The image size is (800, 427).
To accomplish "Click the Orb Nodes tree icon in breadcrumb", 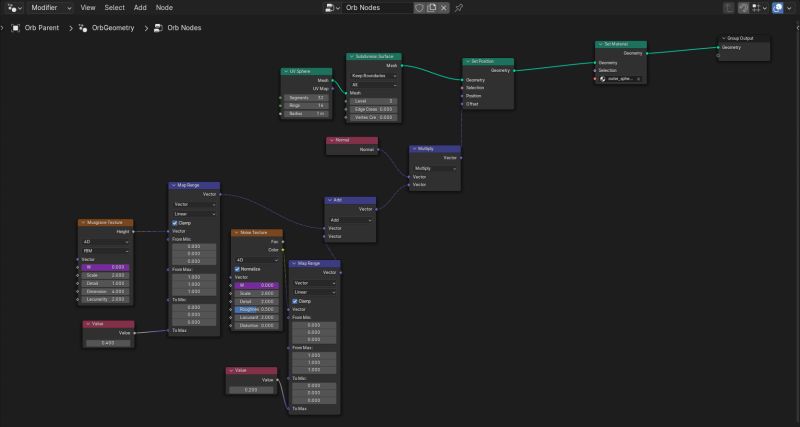I will point(158,28).
